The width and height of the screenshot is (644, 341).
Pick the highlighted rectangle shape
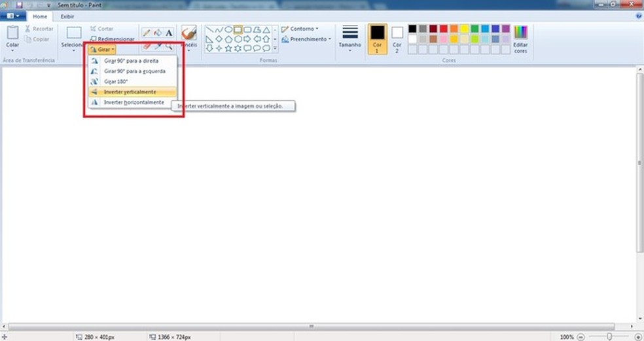238,29
